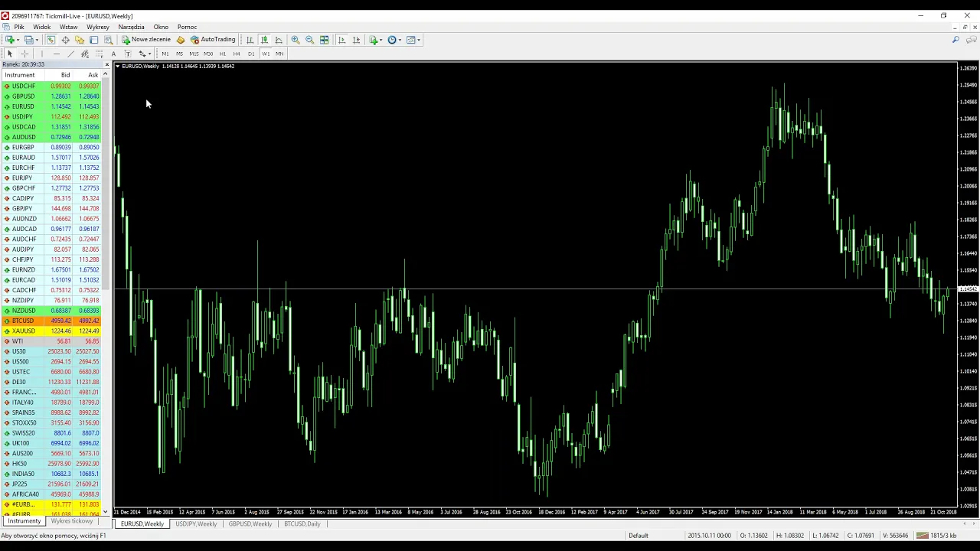
Task: Switch chart to bar chart style
Action: (250, 40)
